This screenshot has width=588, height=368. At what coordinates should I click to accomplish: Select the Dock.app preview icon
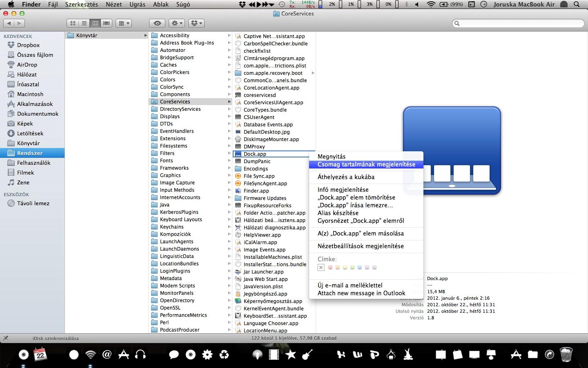tap(452, 150)
